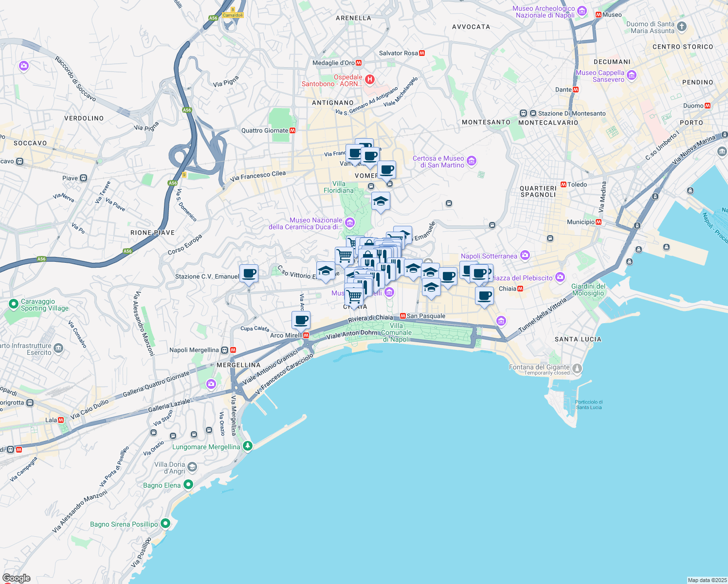
Task: Click the Caravaggio Sporting Village pin icon
Action: click(14, 304)
